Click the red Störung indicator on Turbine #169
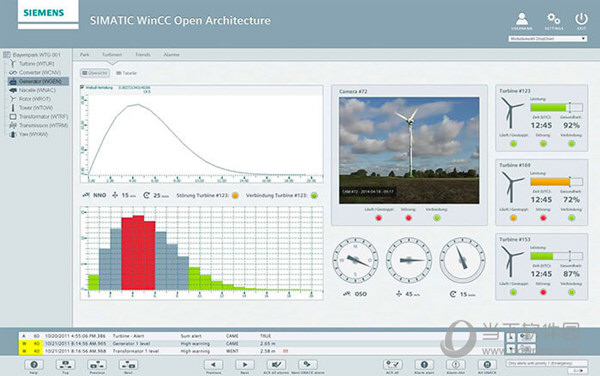This screenshot has width=600, height=376. click(543, 218)
